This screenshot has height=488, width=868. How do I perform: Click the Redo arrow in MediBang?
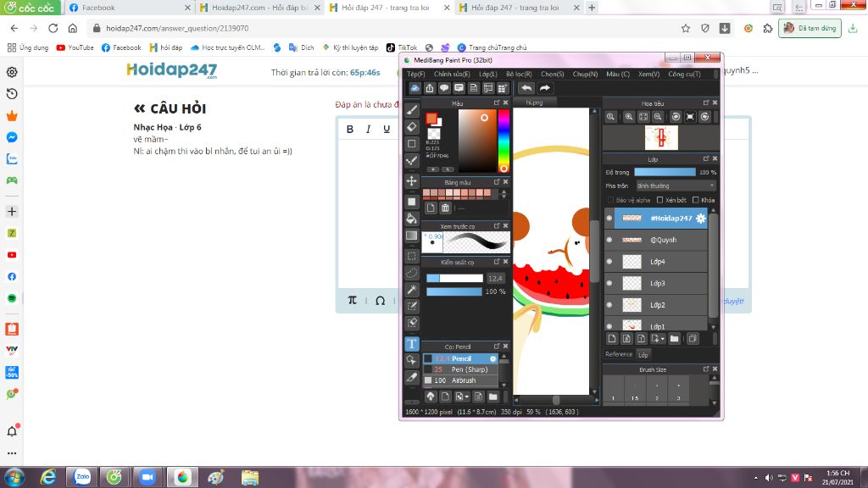pos(545,88)
